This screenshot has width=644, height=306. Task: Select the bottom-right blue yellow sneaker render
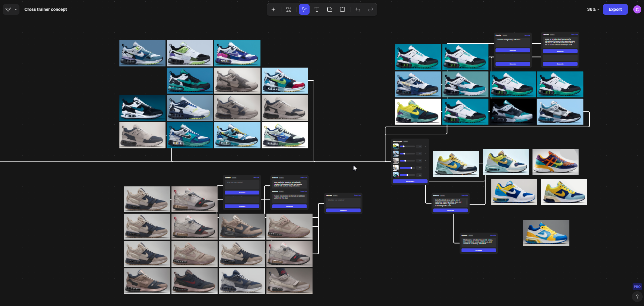[546, 233]
